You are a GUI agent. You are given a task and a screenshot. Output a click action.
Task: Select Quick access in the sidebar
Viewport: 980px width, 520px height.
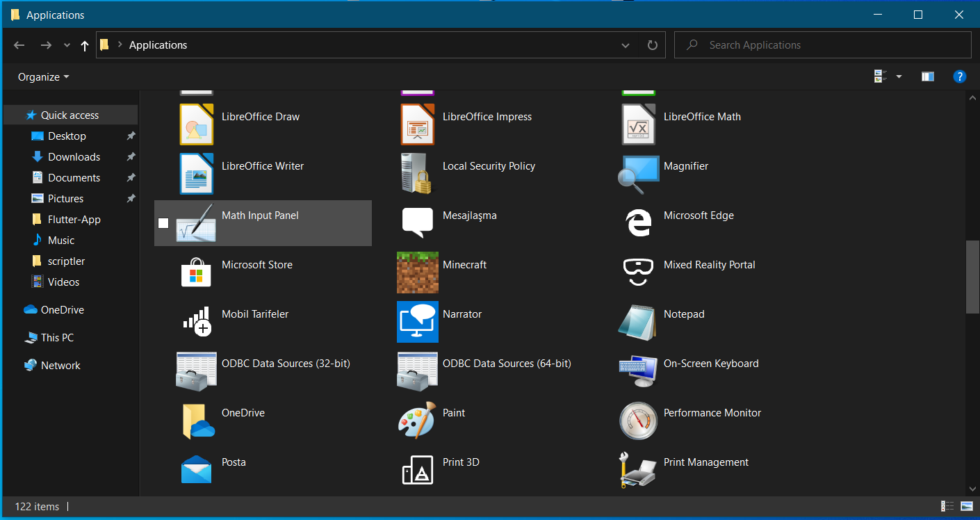(x=70, y=115)
